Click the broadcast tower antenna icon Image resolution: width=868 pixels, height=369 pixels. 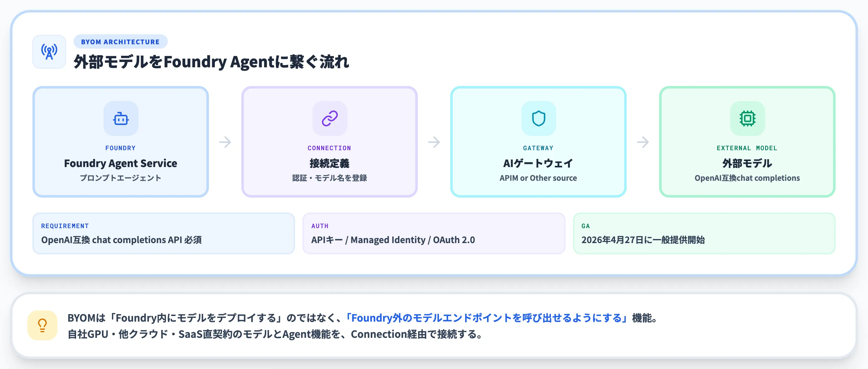pyautogui.click(x=49, y=51)
